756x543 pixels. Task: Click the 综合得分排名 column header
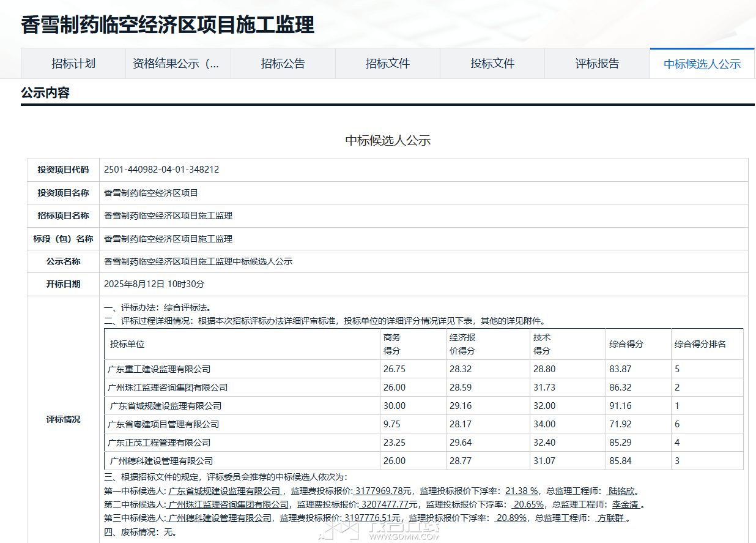pyautogui.click(x=700, y=344)
